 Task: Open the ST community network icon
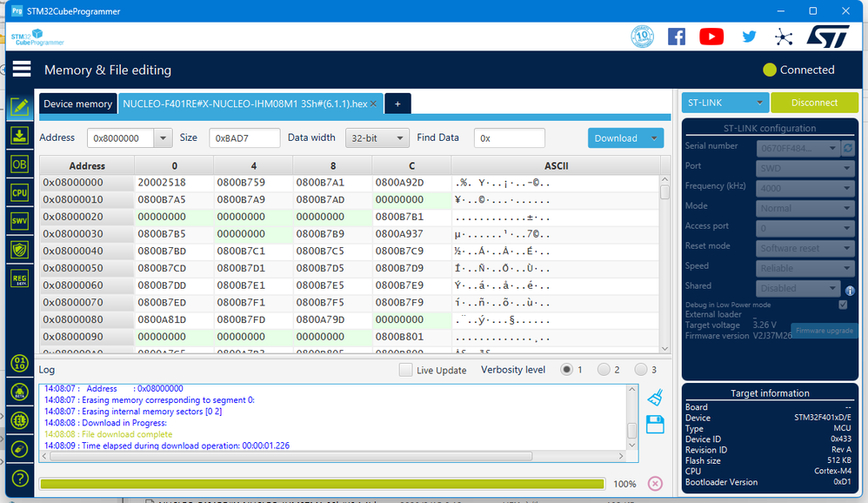pos(784,37)
